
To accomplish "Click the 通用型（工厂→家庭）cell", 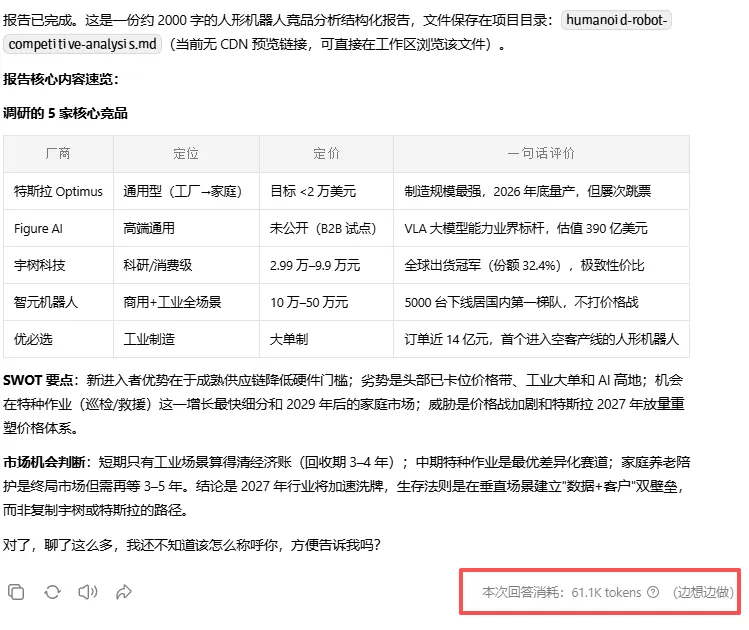I will click(186, 191).
